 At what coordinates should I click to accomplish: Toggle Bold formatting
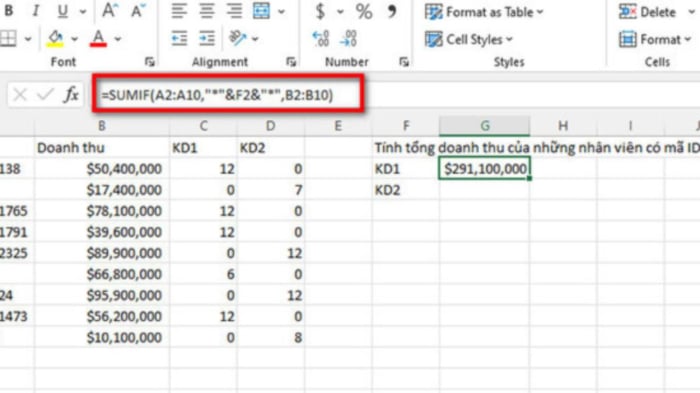click(x=8, y=11)
